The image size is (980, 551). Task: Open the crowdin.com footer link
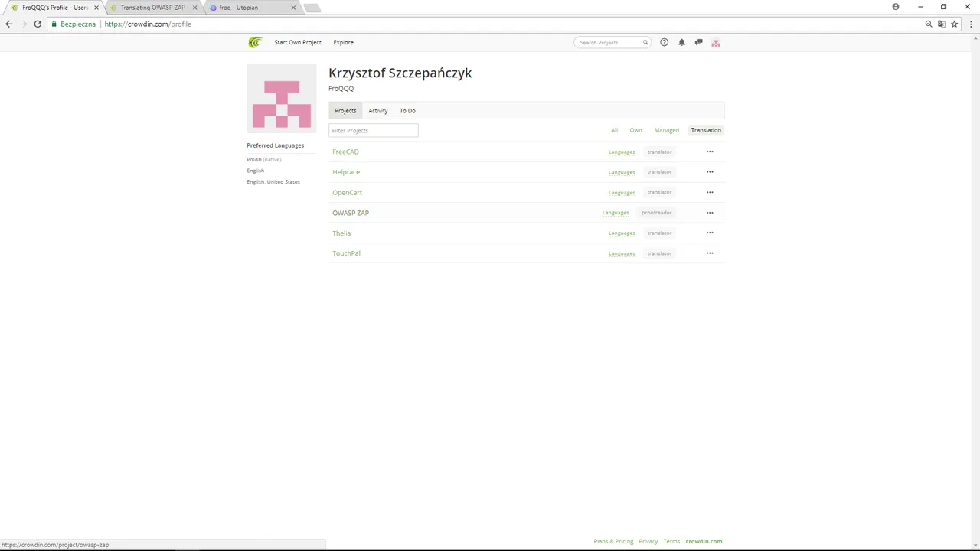tap(704, 541)
